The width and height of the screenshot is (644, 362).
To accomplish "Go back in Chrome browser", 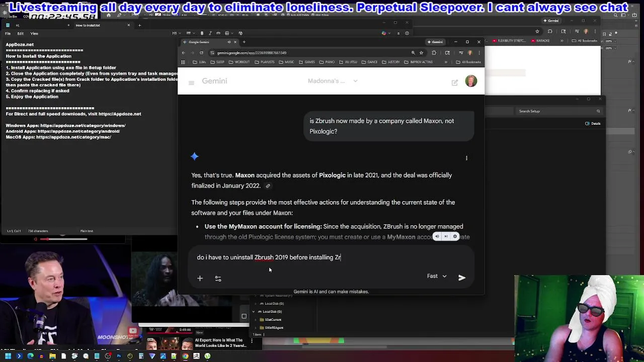I will [184, 53].
